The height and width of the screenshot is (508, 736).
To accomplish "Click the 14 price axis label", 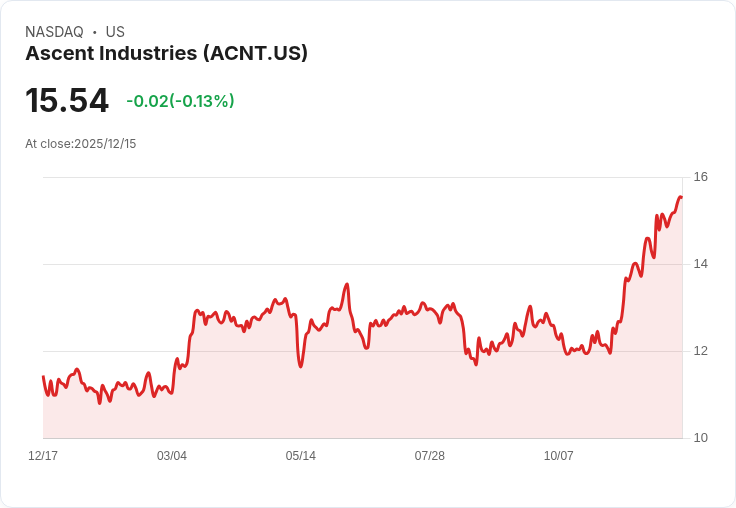I will [x=700, y=264].
